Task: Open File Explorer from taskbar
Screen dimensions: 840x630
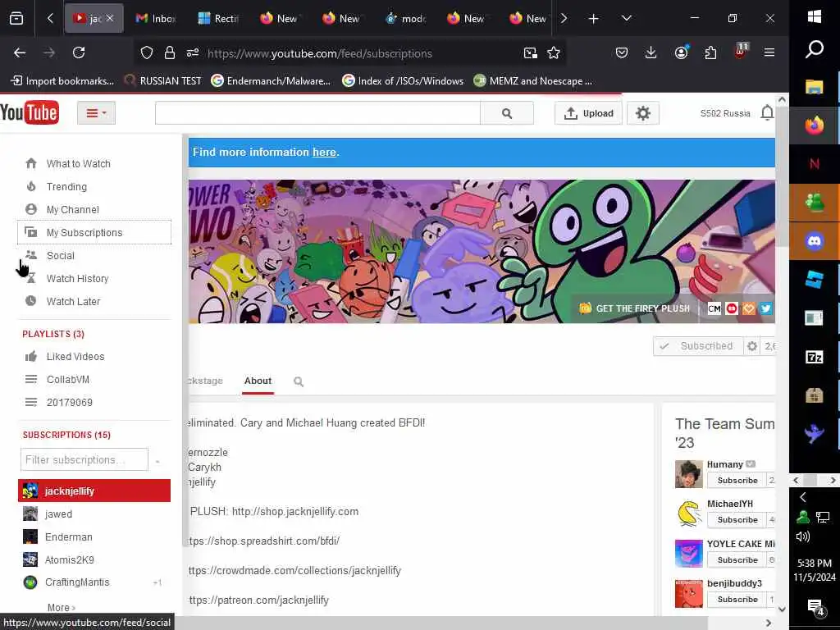Action: pos(814,87)
